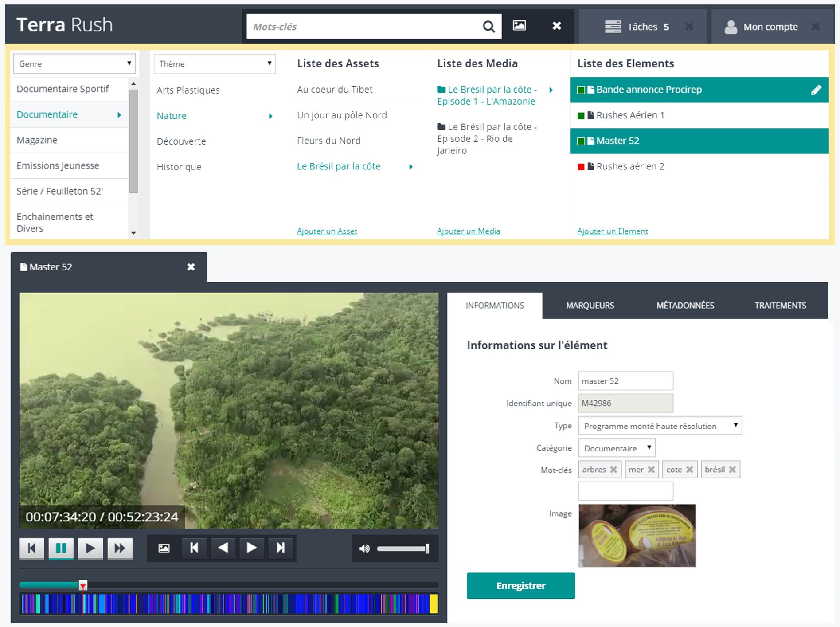Remove the arbres keyword tag
This screenshot has width=840, height=627.
613,470
